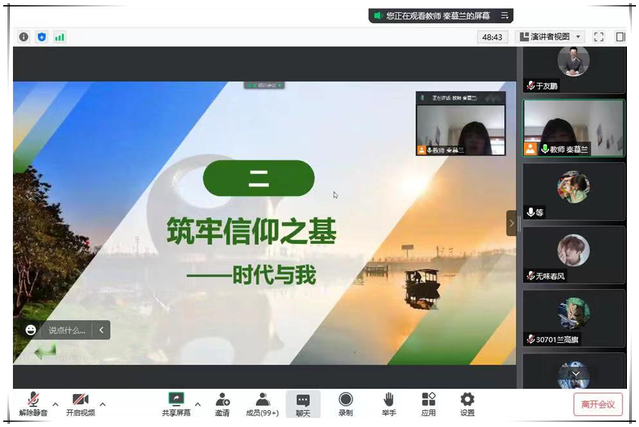Click the red 离开会议 button

(598, 404)
